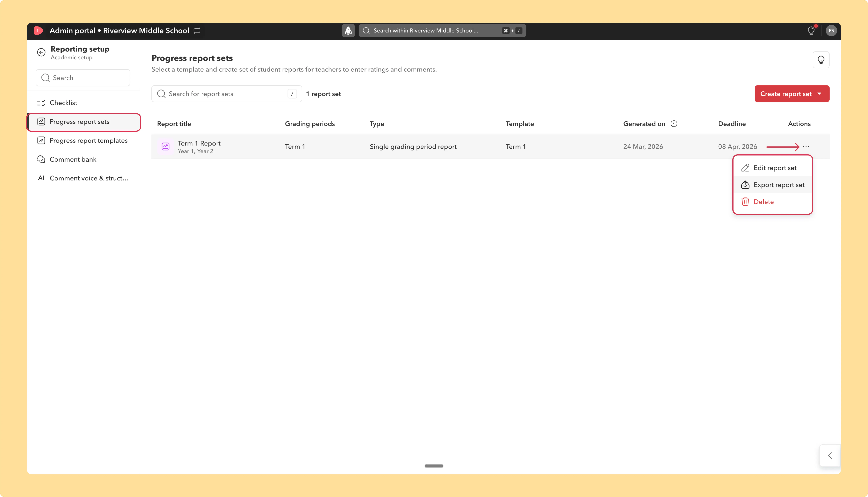868x497 pixels.
Task: Click the Type column header
Action: pos(377,124)
